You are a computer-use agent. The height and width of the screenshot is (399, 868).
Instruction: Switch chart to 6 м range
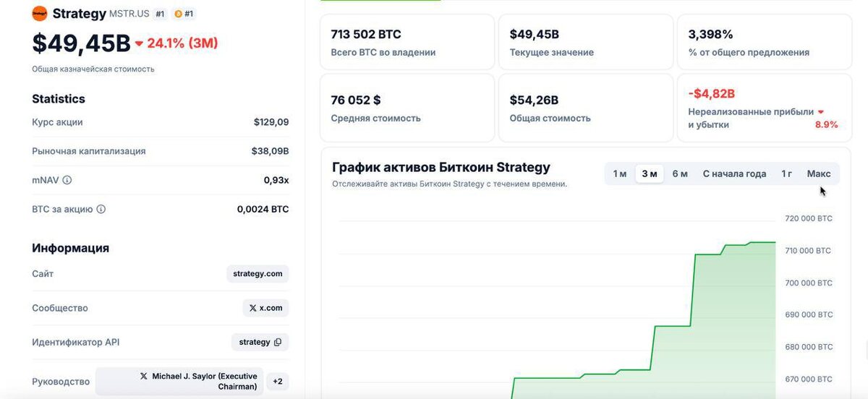pos(680,173)
